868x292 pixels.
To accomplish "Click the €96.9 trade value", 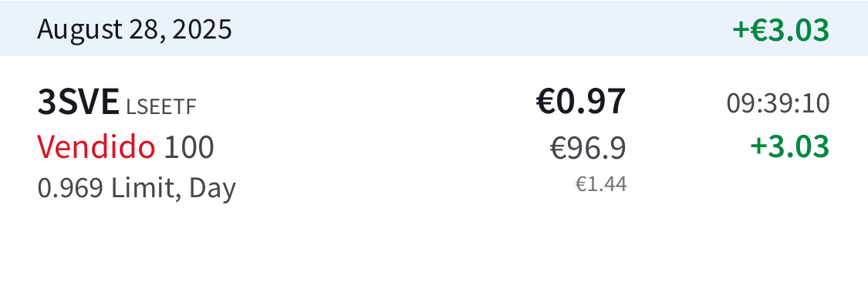I will (588, 148).
